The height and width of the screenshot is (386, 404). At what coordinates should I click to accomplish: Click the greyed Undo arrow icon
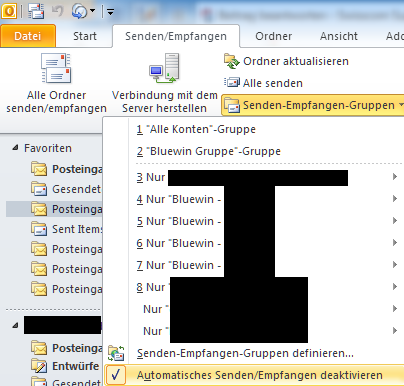point(57,11)
